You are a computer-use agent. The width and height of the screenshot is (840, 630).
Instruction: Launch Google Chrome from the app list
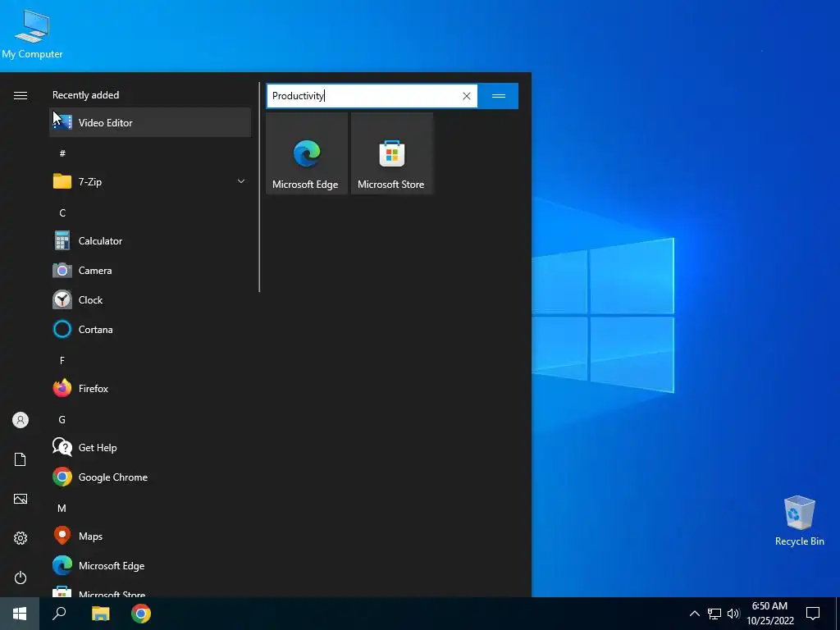click(x=150, y=477)
